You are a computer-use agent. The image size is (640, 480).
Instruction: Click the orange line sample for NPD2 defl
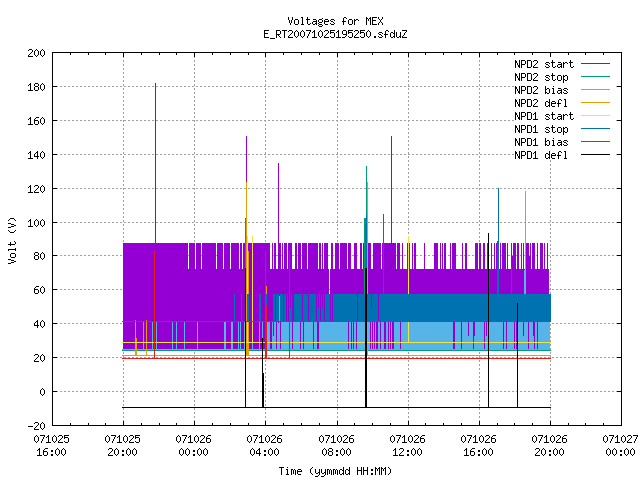595,103
